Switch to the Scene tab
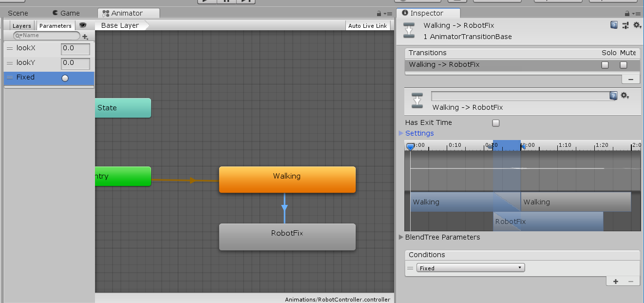 18,13
